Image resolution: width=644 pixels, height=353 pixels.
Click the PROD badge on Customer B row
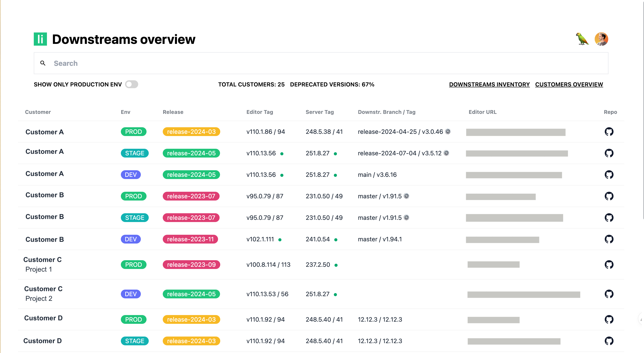(x=134, y=196)
